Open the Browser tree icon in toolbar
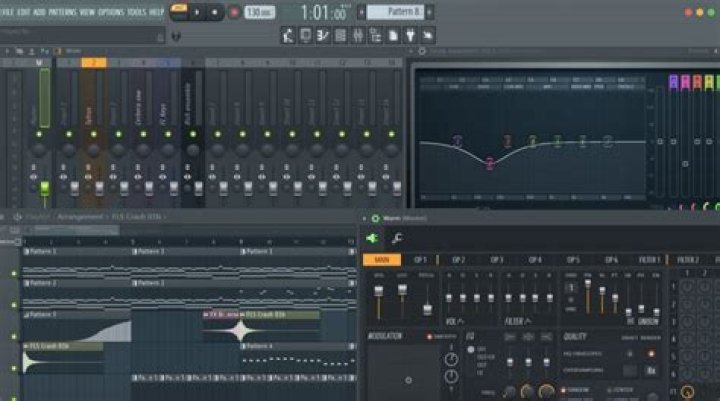 (375, 36)
